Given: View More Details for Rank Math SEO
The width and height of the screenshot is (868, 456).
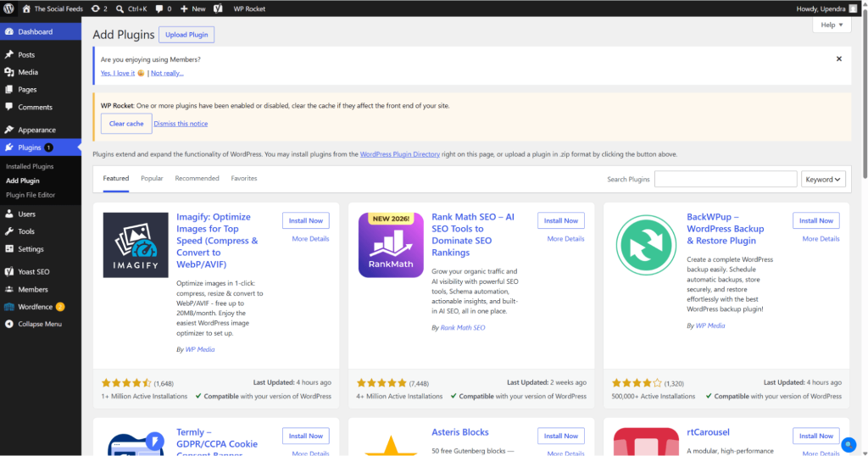Looking at the screenshot, I should [565, 238].
